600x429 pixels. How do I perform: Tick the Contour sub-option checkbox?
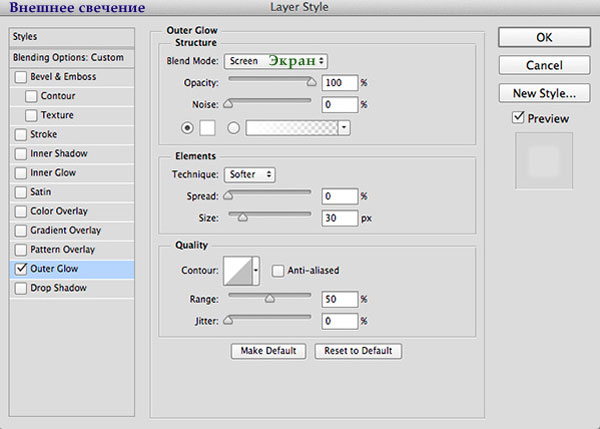31,96
